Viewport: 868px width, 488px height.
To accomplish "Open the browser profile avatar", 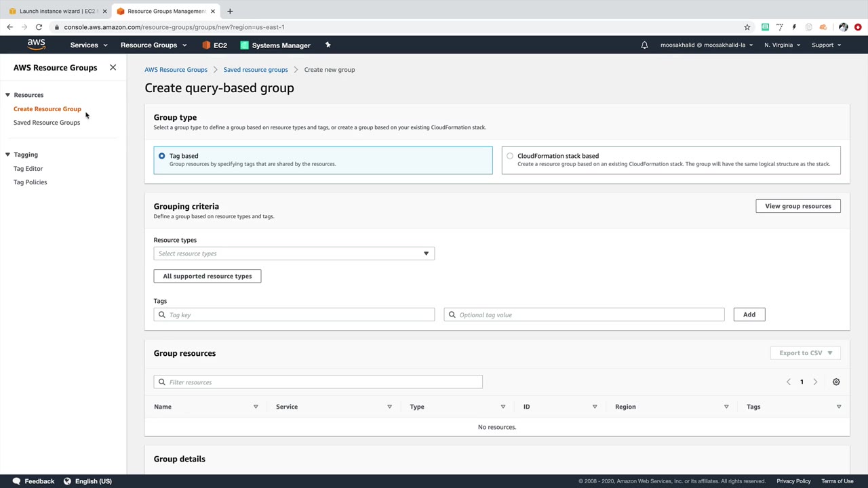I will [843, 27].
